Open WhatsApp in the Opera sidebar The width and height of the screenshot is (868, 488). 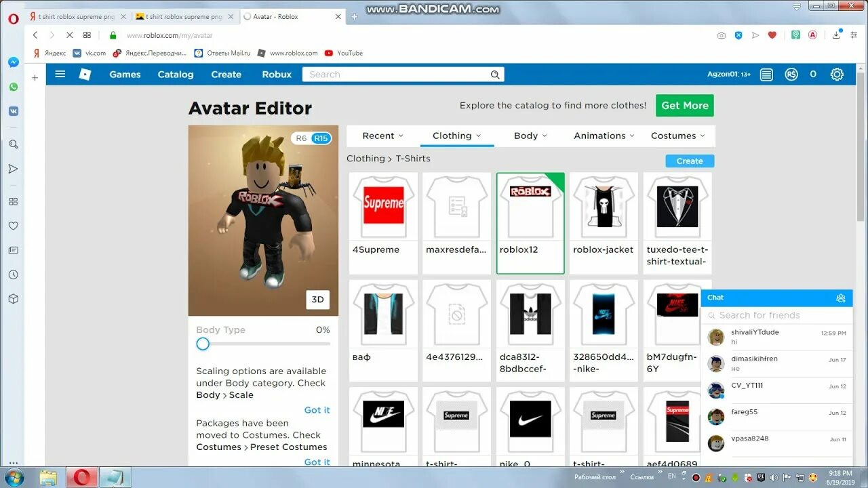13,87
